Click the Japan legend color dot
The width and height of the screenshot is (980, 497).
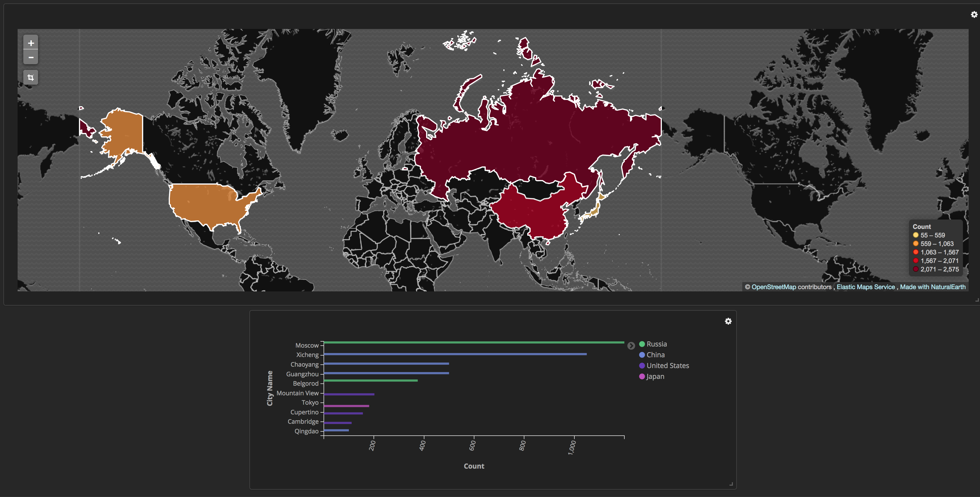(x=642, y=377)
